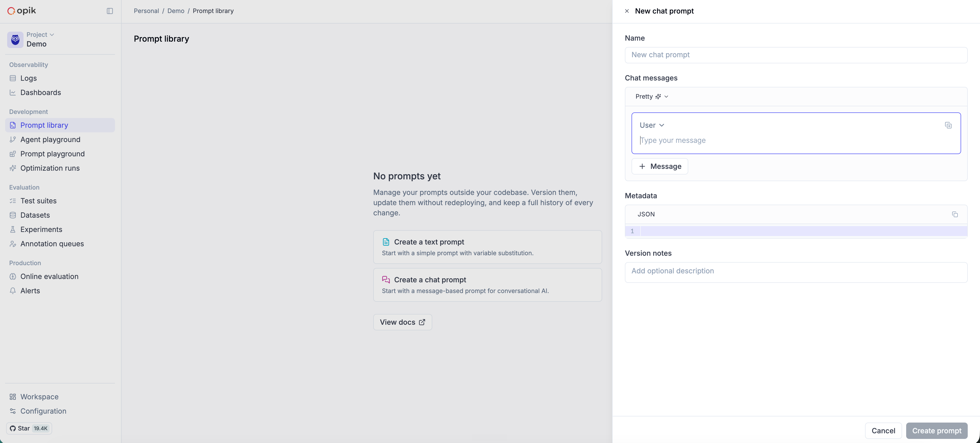980x443 pixels.
Task: Click the Cancel button
Action: point(883,431)
